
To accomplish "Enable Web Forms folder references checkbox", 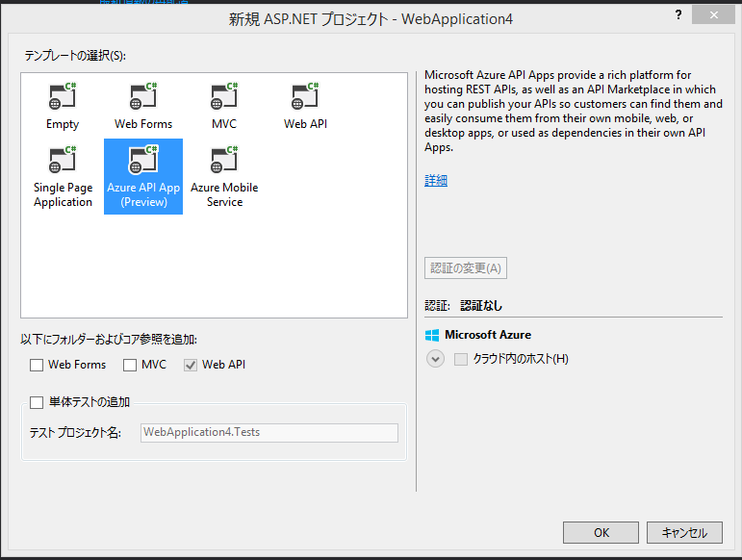I will point(37,365).
